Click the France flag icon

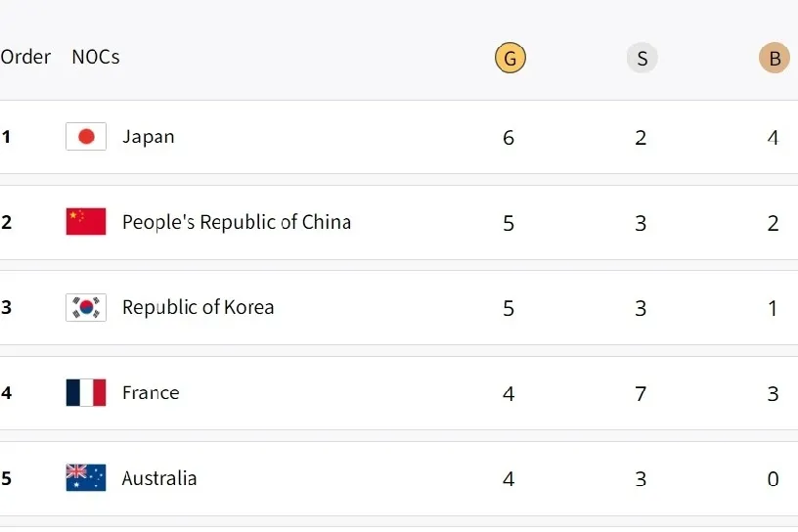coord(86,392)
